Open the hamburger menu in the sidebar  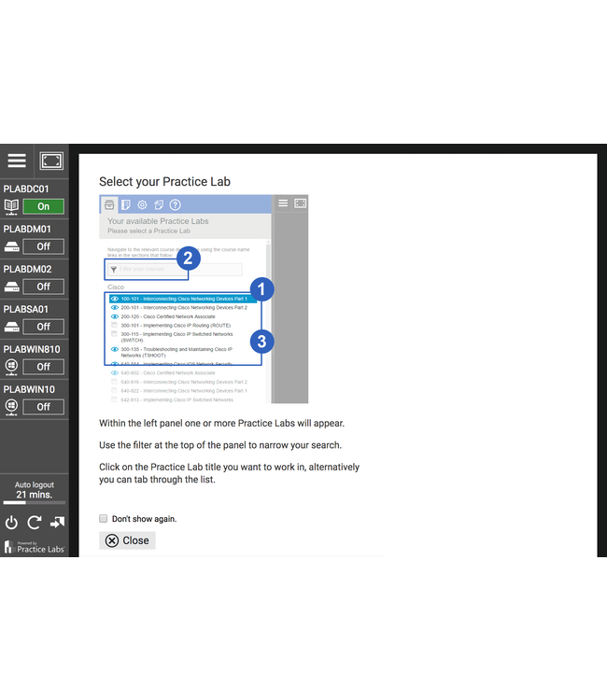coord(17,161)
